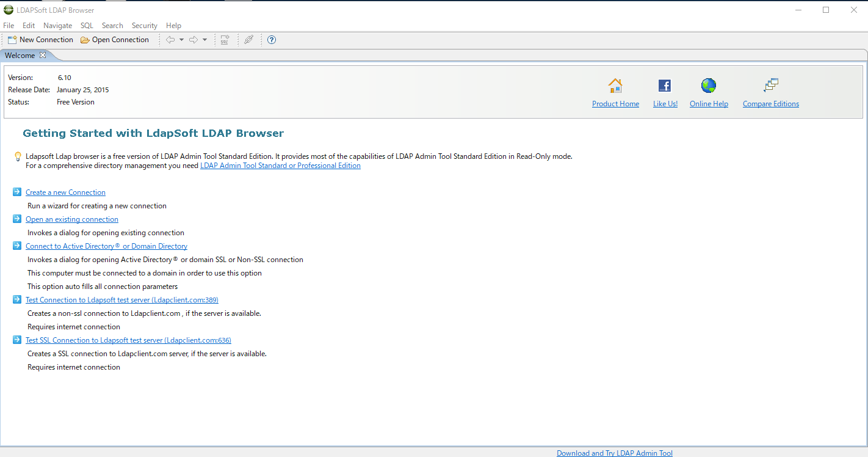Click the Getting Started with LdapSoft heading
The image size is (868, 457).
point(153,133)
